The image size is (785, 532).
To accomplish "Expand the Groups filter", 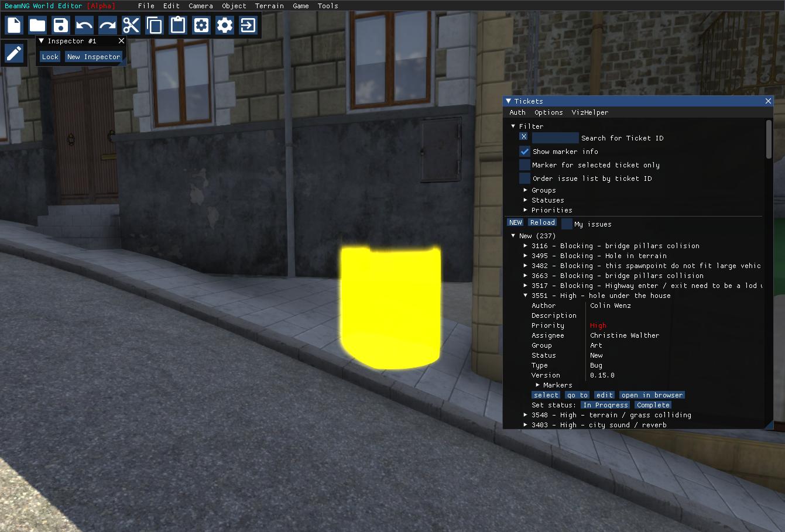I will [x=525, y=190].
